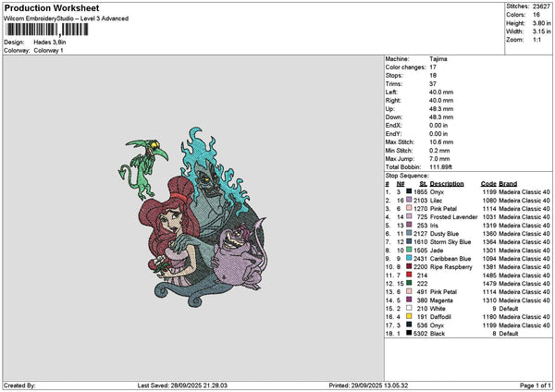The image size is (555, 392).
Task: Click the Printed timestamp in footer
Action: [368, 386]
